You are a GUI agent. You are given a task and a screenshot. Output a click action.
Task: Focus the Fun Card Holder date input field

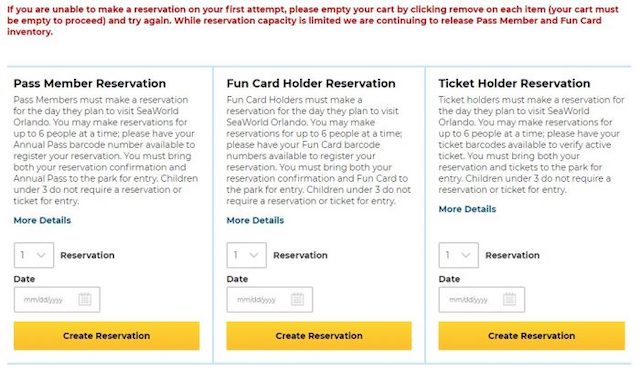(270, 300)
